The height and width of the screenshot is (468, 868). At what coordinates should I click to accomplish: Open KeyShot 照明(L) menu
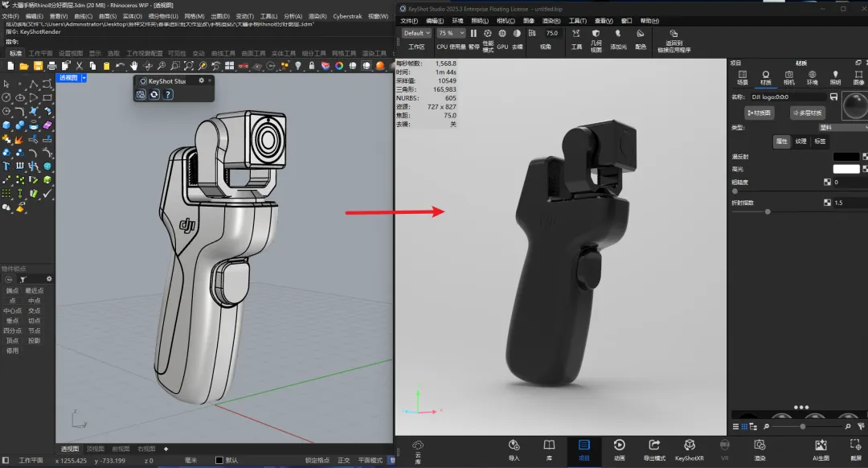point(480,21)
